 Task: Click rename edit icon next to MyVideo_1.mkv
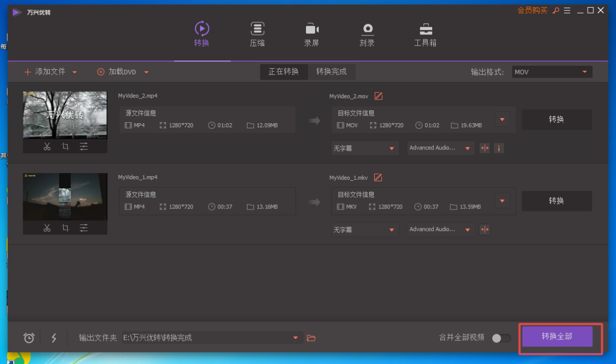pyautogui.click(x=378, y=178)
